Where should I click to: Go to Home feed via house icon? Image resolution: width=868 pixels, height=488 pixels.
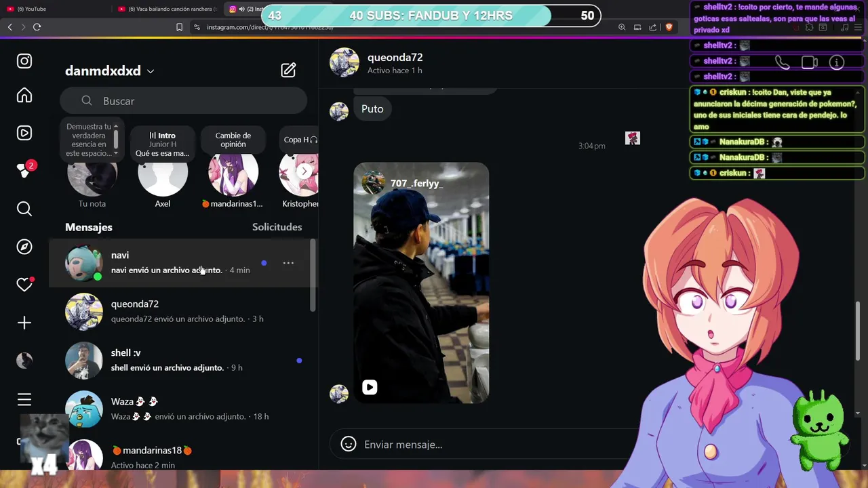pos(24,95)
